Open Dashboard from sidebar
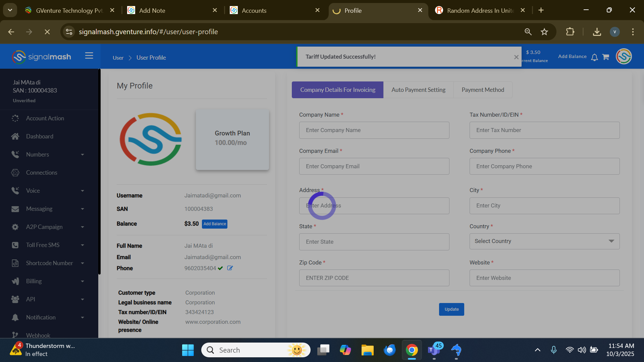Image resolution: width=644 pixels, height=362 pixels. click(x=40, y=136)
